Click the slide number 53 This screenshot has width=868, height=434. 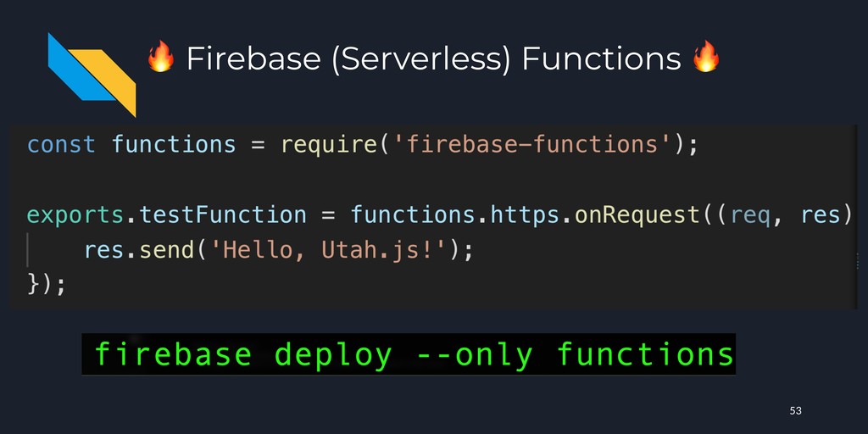795,411
